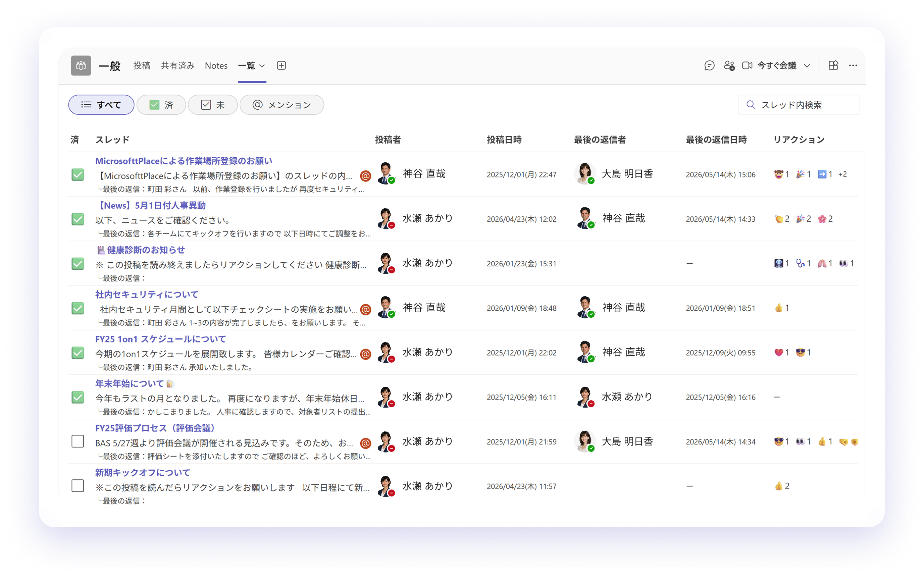Select the すべて filter
The image size is (924, 578).
click(x=101, y=105)
